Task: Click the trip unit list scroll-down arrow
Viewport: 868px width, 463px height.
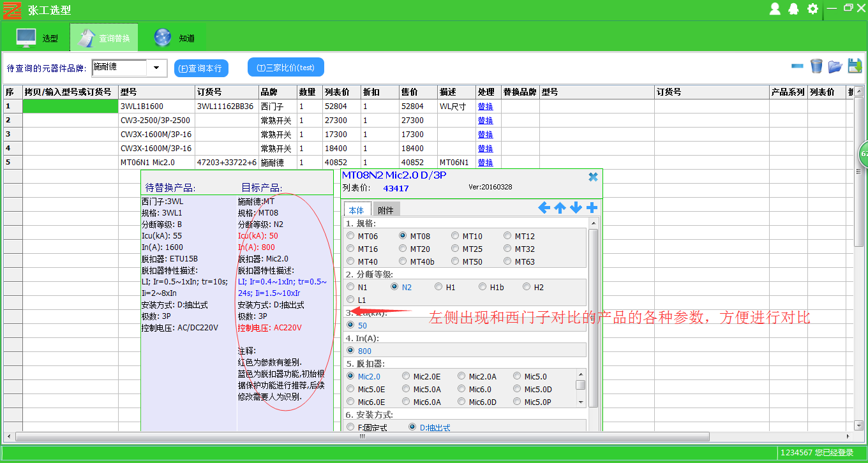Action: [x=581, y=402]
